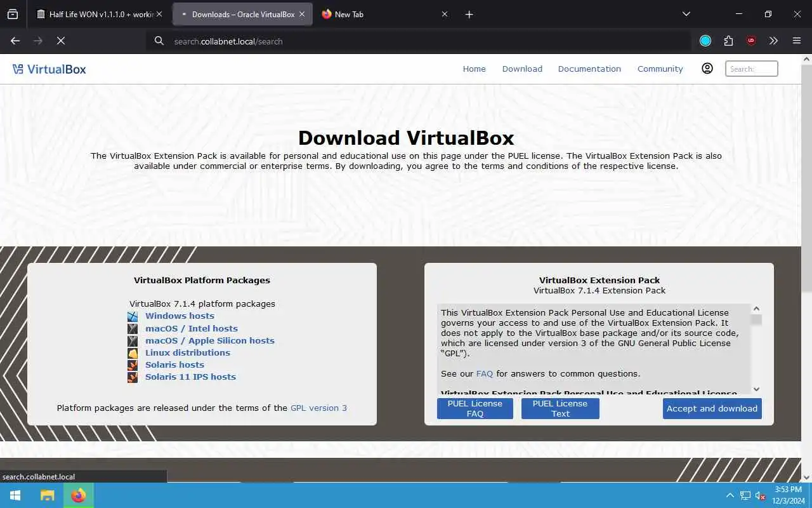Screen dimensions: 812x508
Task: Open the Documentation navigation item
Action: point(589,69)
